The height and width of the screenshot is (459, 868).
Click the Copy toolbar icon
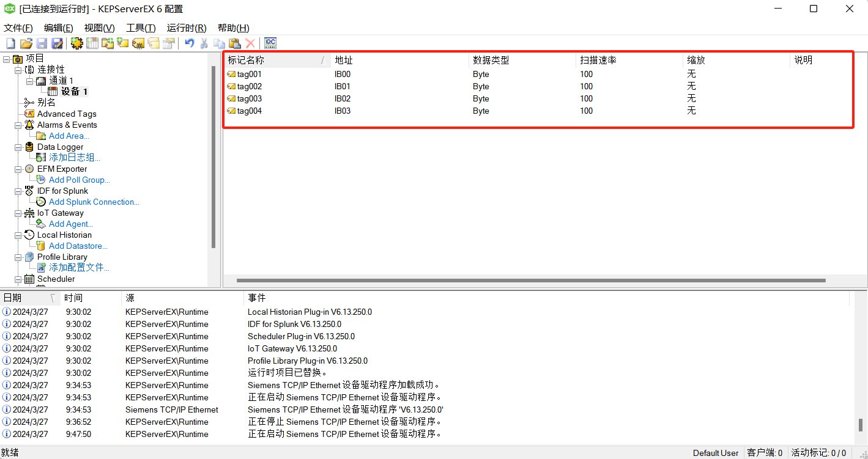click(x=219, y=43)
